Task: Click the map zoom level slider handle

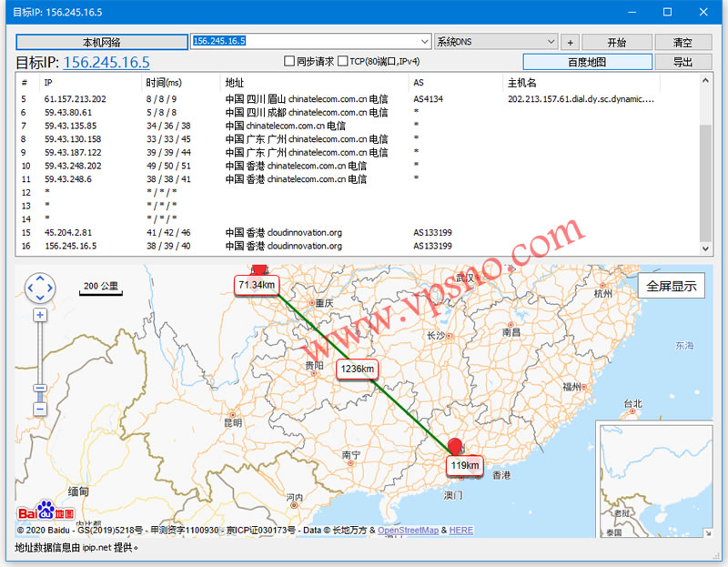Action: coord(40,389)
